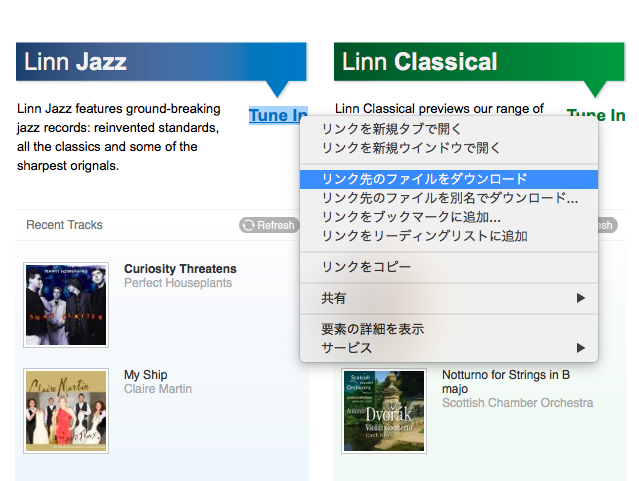Image resolution: width=639 pixels, height=481 pixels.
Task: Open Curiosity Threatens album cover
Action: (66, 305)
